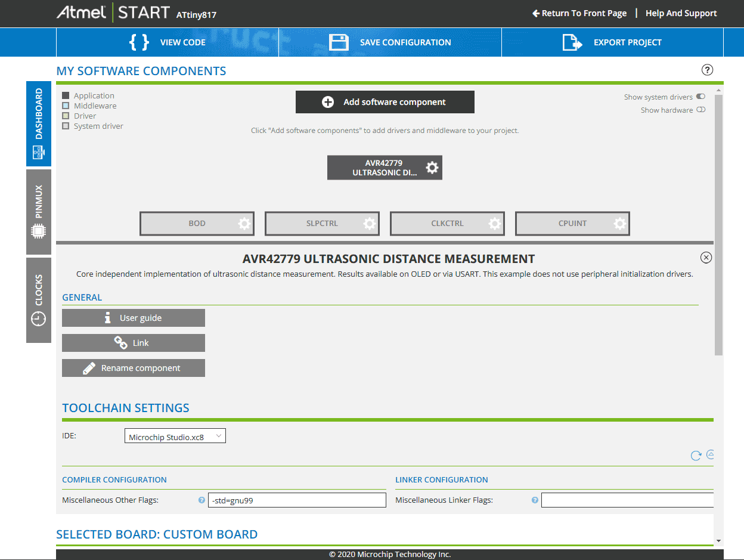Select the CPUINT system driver block

point(572,224)
